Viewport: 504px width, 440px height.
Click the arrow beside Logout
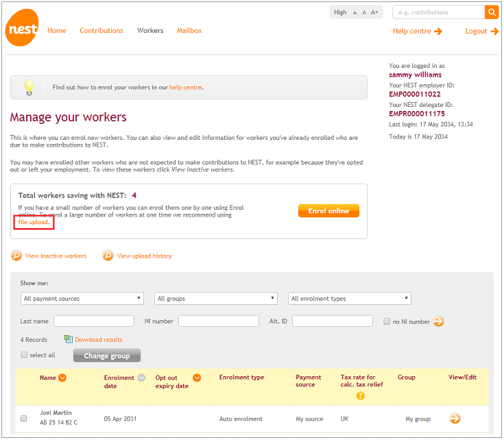click(494, 31)
